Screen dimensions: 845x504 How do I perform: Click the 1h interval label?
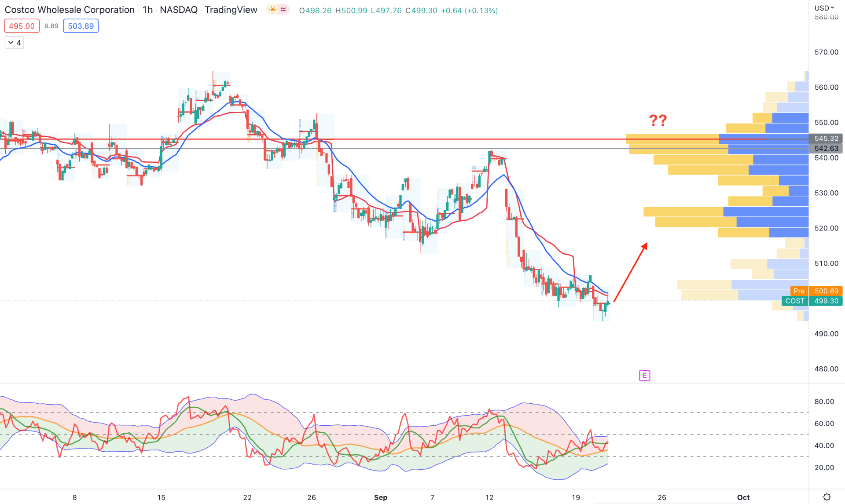147,10
